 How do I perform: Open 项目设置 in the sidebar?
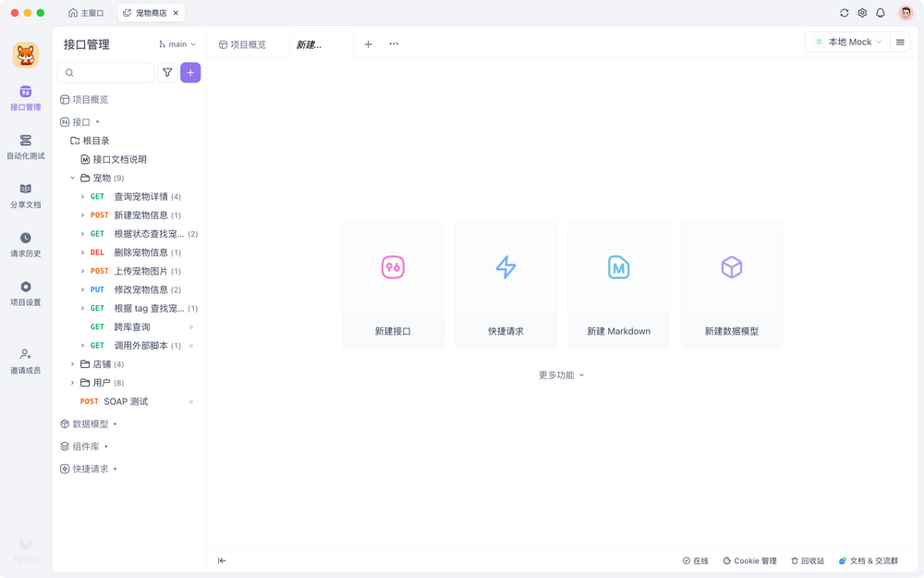point(25,295)
